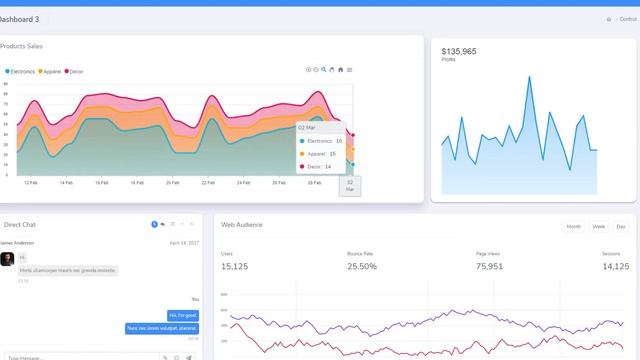Screen dimensions: 640x360
Task: Click the April 14, 2017 chat date
Action: tap(184, 243)
